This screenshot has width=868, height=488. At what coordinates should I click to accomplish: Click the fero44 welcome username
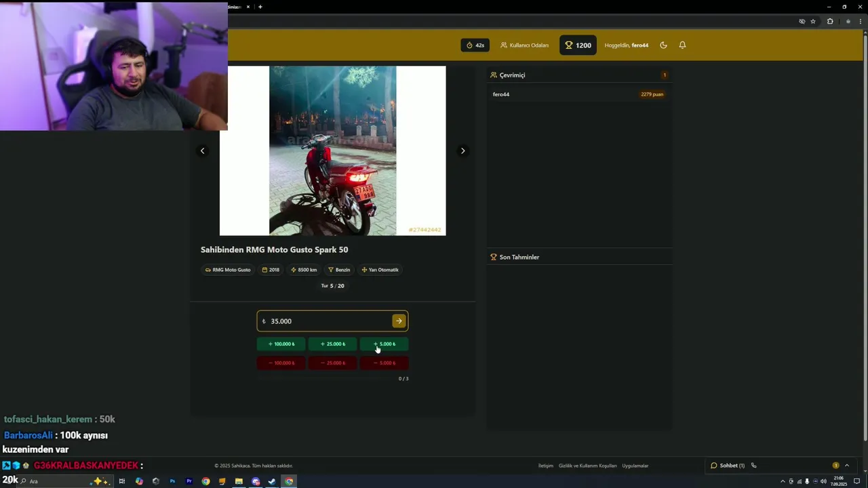click(639, 45)
